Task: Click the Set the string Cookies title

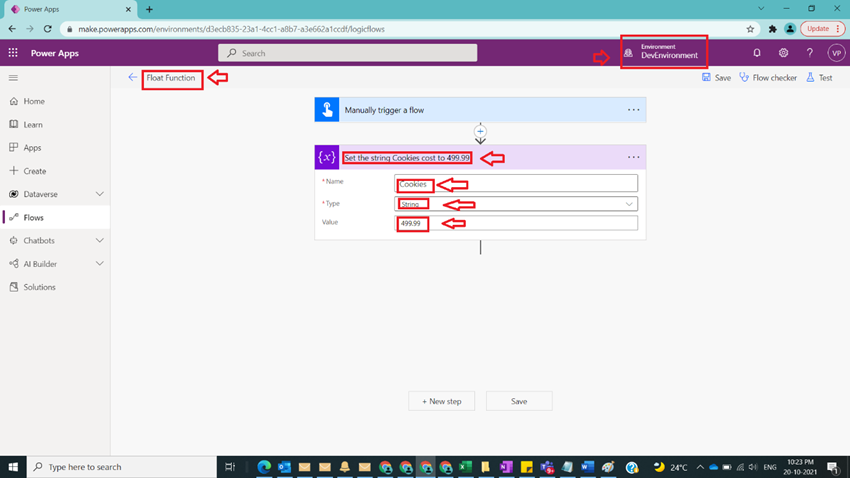Action: pyautogui.click(x=407, y=158)
